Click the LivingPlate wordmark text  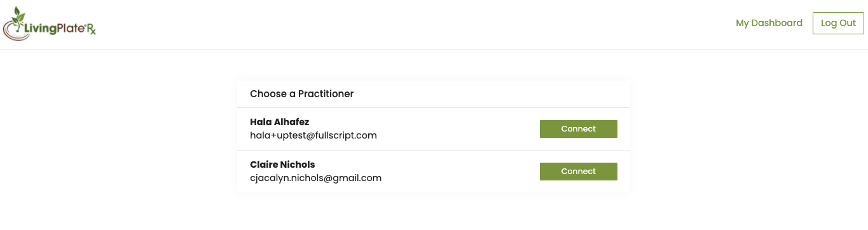tap(54, 28)
